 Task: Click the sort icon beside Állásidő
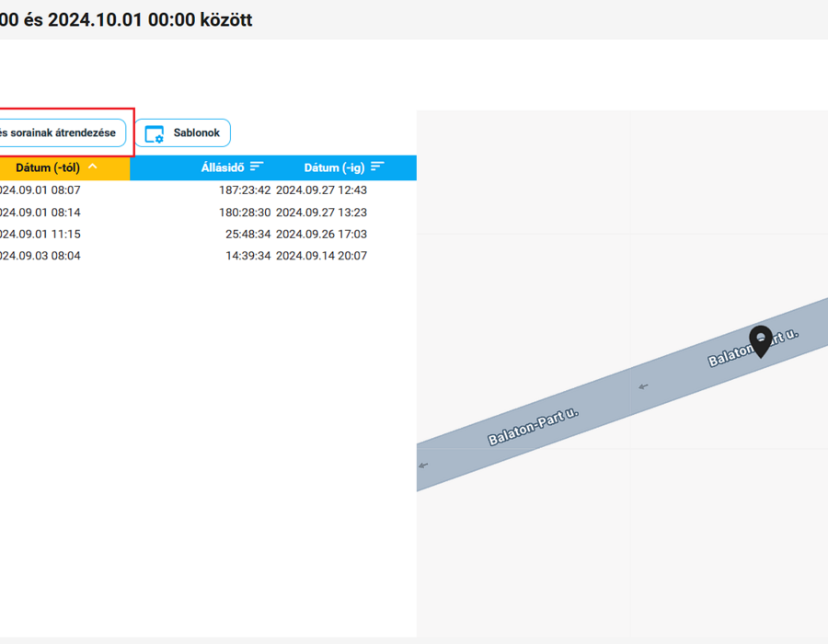257,167
